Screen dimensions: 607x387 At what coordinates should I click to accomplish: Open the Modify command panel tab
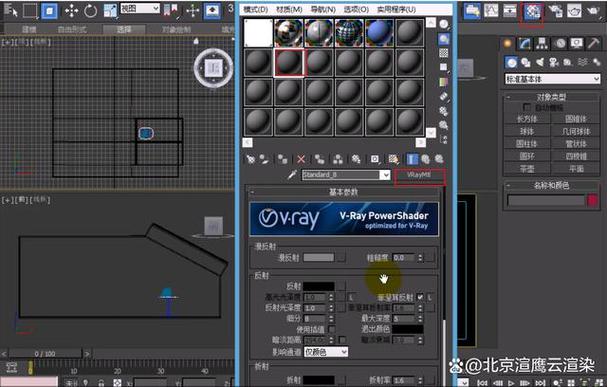click(525, 44)
